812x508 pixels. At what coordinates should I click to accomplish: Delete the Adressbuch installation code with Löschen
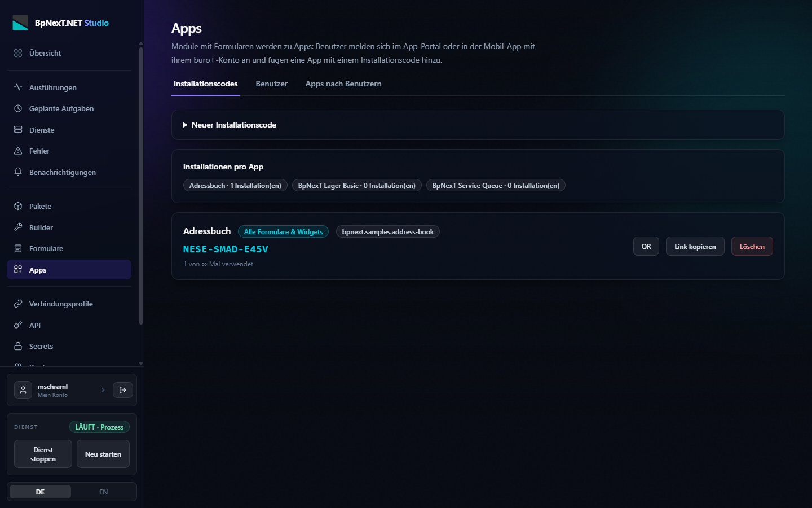coord(752,247)
